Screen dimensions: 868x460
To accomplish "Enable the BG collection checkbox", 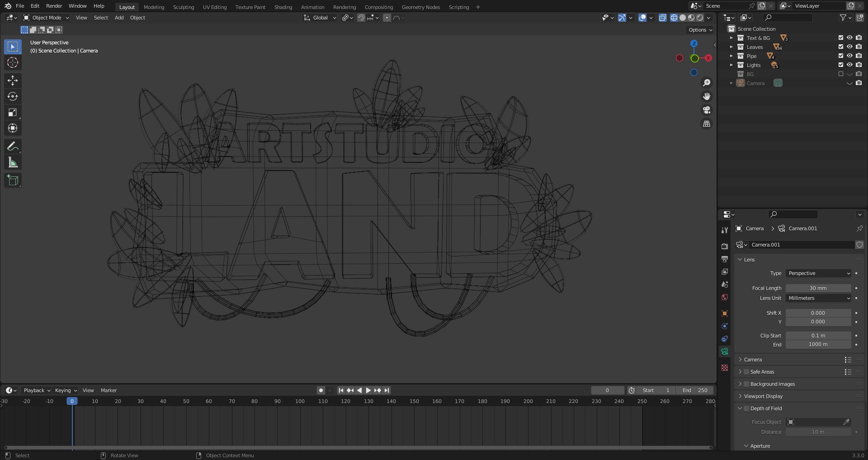I will pyautogui.click(x=841, y=74).
